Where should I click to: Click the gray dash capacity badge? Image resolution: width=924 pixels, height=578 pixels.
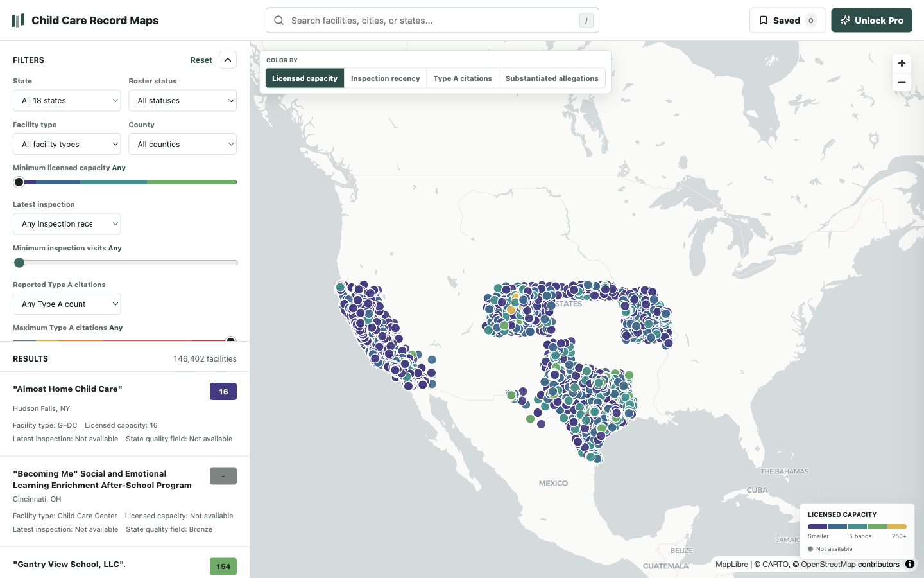(x=223, y=476)
